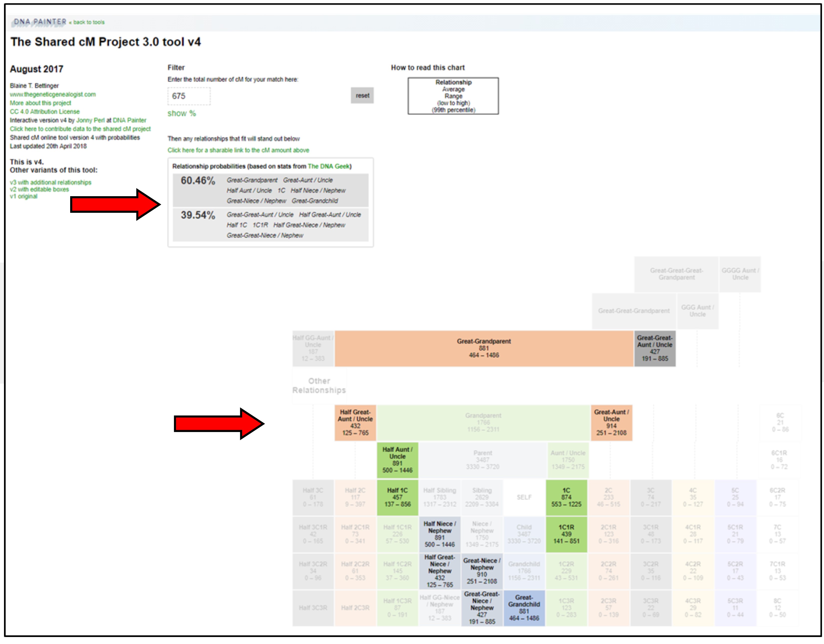Click the reset button
The image size is (824, 644).
coord(362,95)
